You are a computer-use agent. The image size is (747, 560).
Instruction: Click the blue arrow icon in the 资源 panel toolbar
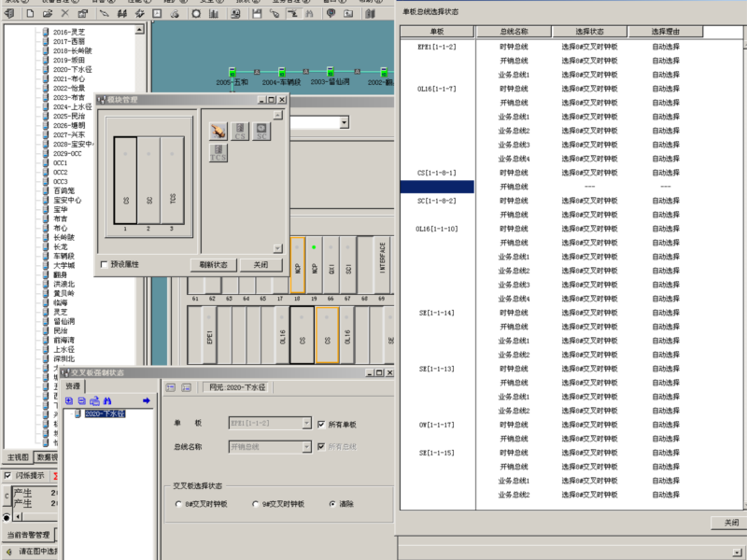(146, 400)
